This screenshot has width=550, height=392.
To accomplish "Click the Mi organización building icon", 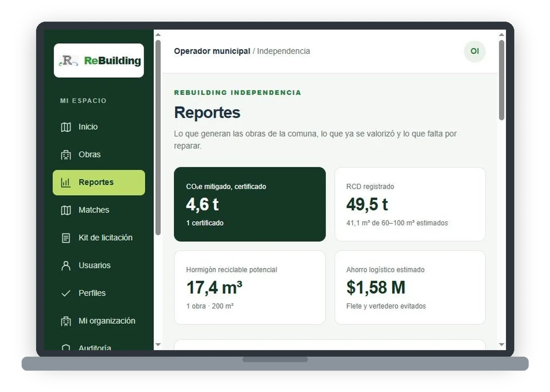I will [x=66, y=321].
